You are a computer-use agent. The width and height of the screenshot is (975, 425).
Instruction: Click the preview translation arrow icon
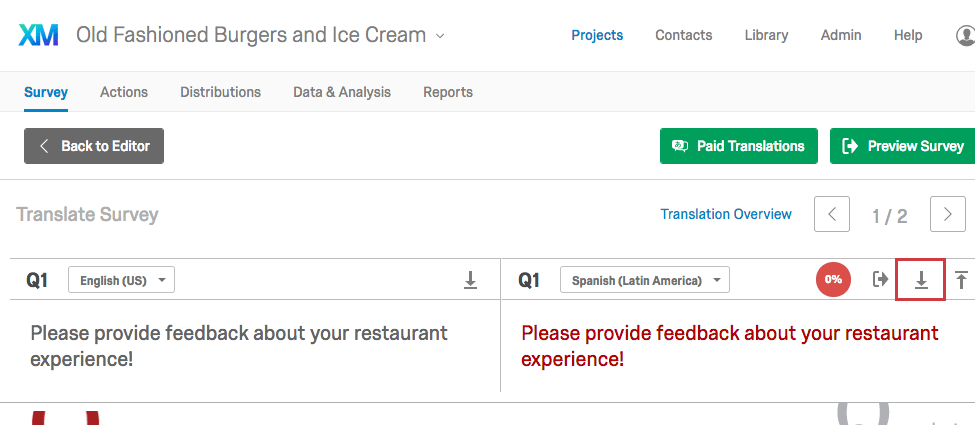pyautogui.click(x=880, y=279)
